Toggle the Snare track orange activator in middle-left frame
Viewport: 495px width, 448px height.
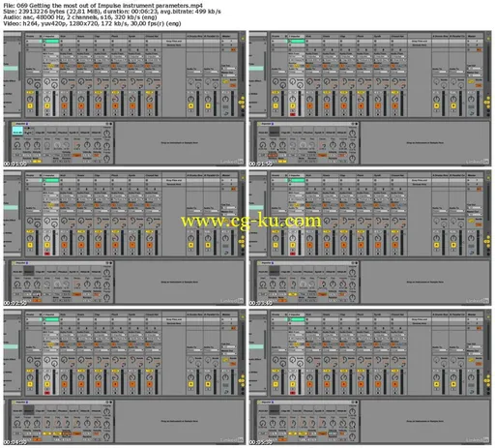pos(81,245)
